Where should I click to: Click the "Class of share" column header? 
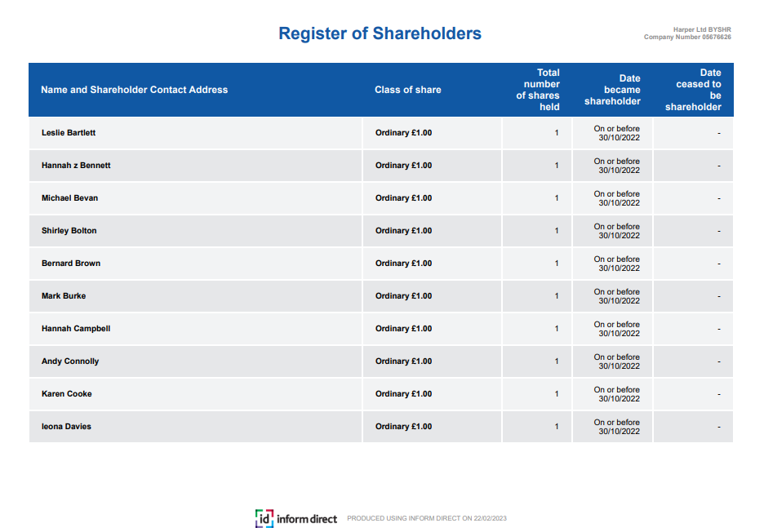coord(407,90)
